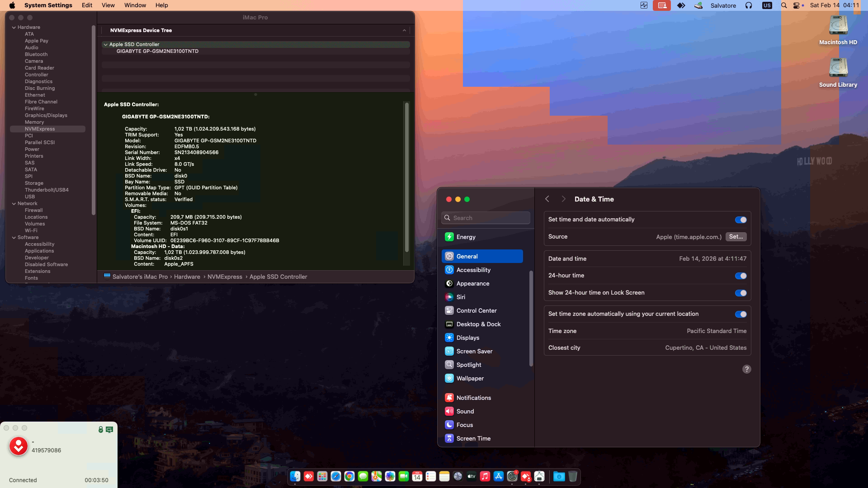The width and height of the screenshot is (868, 488).
Task: Collapse the Hardware section in System Information
Action: [x=14, y=27]
